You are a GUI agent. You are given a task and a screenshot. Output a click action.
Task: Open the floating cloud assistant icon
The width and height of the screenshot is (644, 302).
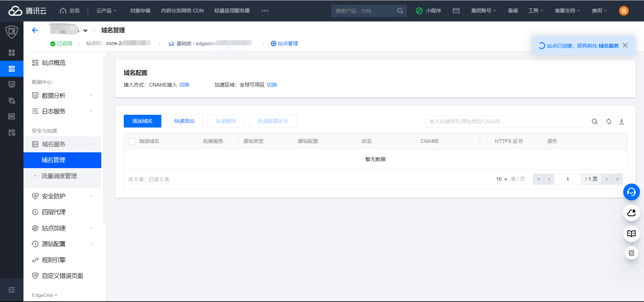click(x=631, y=213)
